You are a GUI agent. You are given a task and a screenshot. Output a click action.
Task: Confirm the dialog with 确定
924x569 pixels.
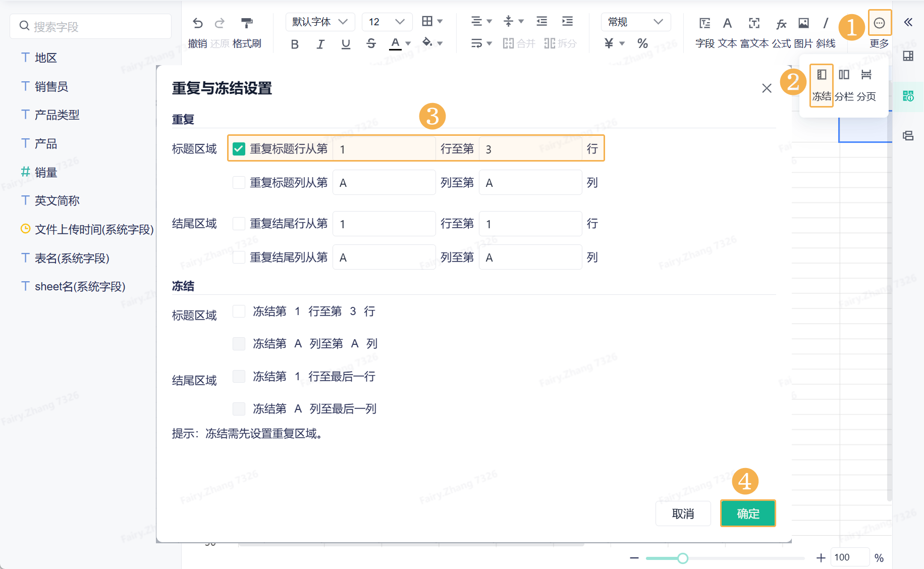748,513
